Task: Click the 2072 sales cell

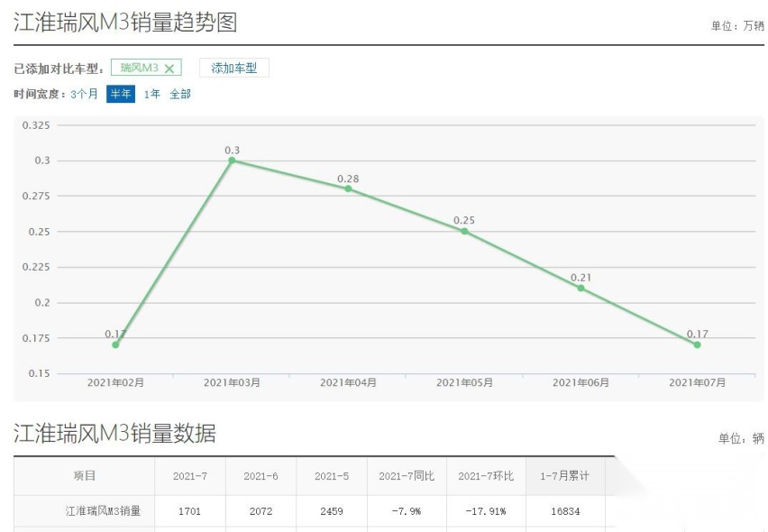Action: (x=261, y=511)
